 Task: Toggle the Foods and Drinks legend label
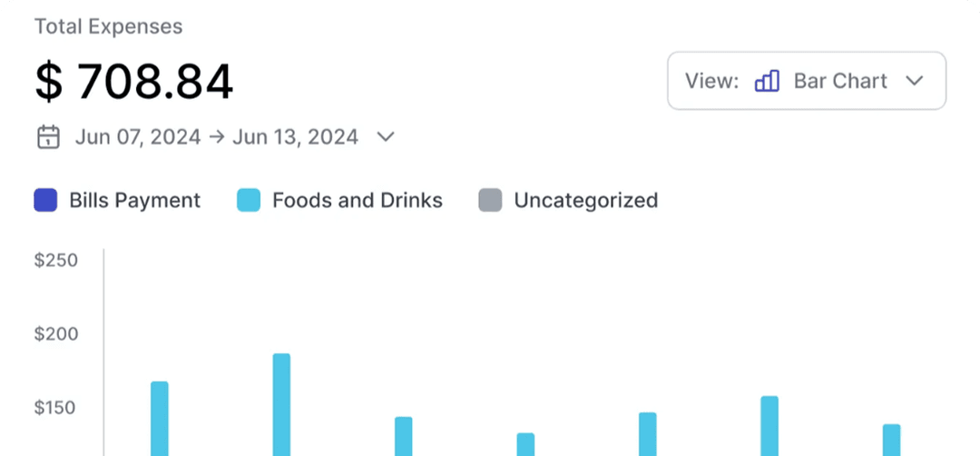[358, 201]
